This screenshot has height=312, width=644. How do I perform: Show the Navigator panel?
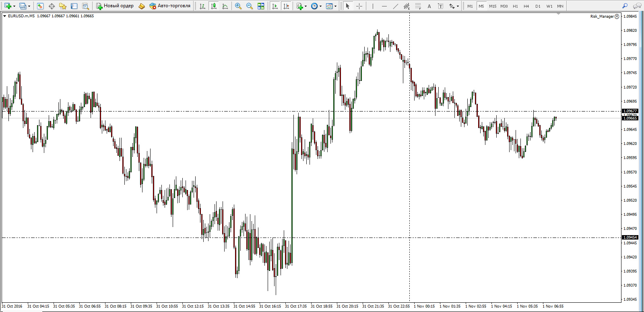63,6
